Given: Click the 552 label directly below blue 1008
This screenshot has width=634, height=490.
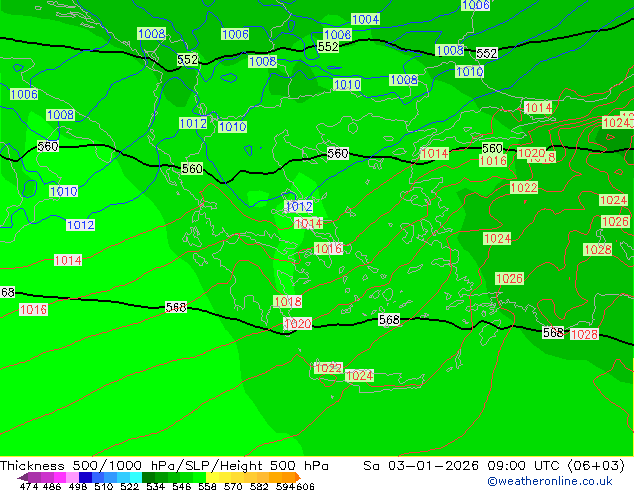Looking at the screenshot, I should (328, 46).
